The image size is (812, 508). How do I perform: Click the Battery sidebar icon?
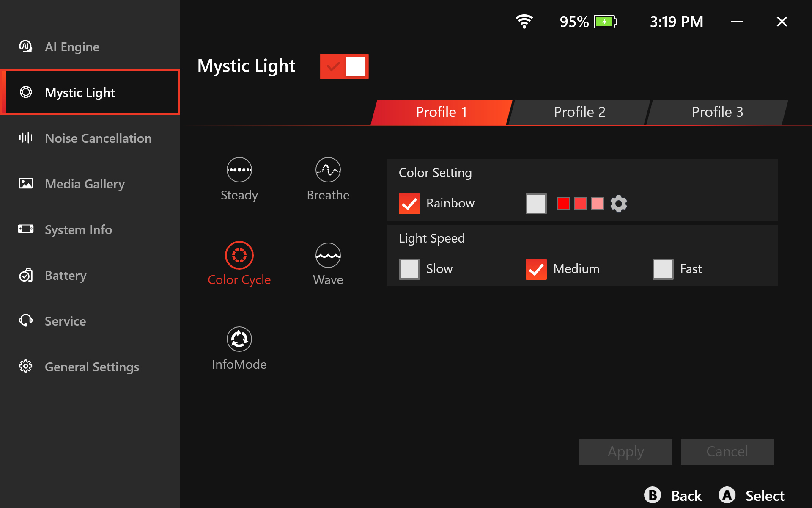26,275
